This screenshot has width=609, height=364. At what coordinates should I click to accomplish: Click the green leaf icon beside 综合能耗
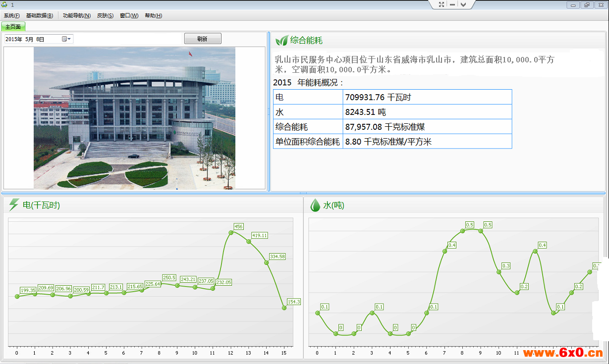[x=281, y=40]
